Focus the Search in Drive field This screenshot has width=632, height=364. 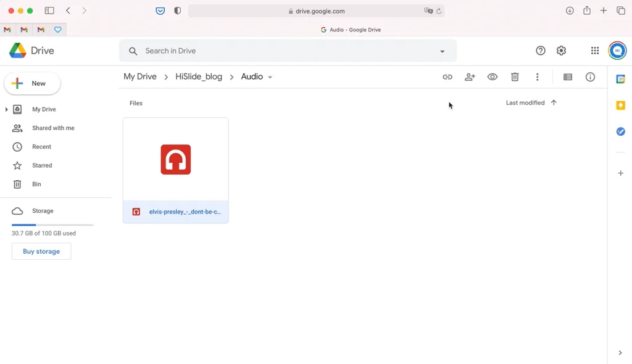pyautogui.click(x=288, y=51)
